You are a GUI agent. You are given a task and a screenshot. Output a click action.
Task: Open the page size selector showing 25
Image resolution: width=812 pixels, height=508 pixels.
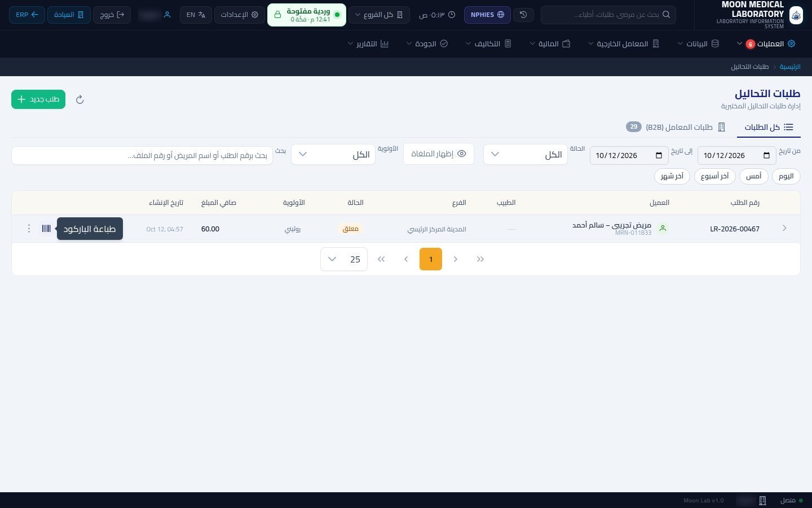pos(344,259)
